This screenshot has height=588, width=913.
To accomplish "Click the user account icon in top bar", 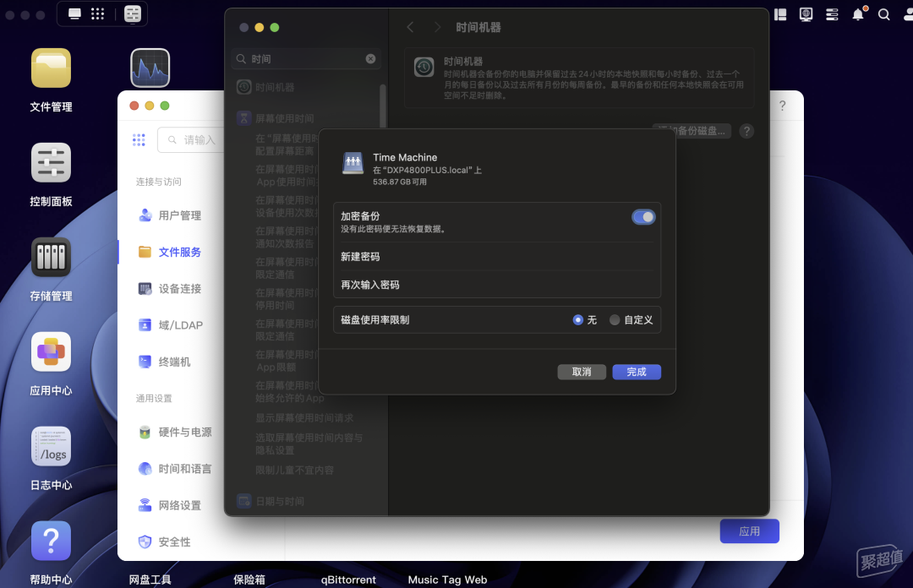I will (908, 14).
